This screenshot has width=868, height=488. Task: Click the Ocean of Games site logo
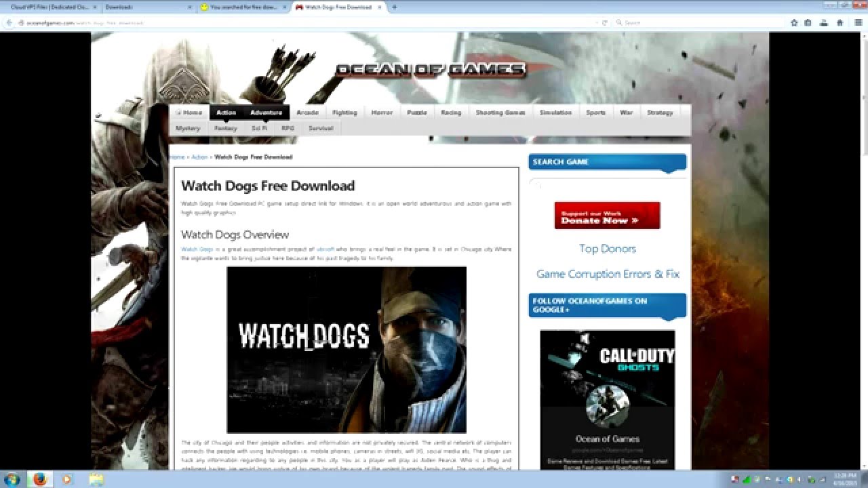coord(431,70)
